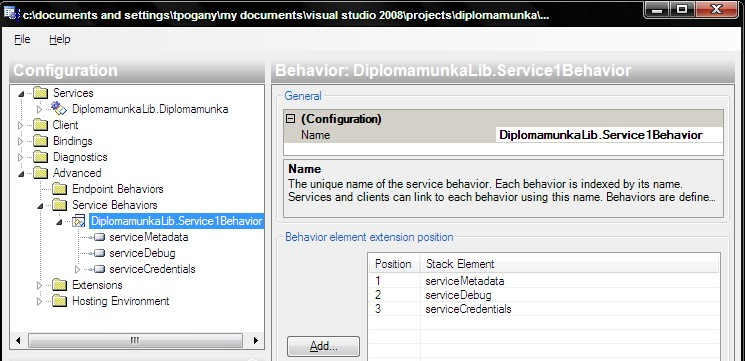Expand the Hosting Environment tree node
The width and height of the screenshot is (745, 361).
point(39,302)
